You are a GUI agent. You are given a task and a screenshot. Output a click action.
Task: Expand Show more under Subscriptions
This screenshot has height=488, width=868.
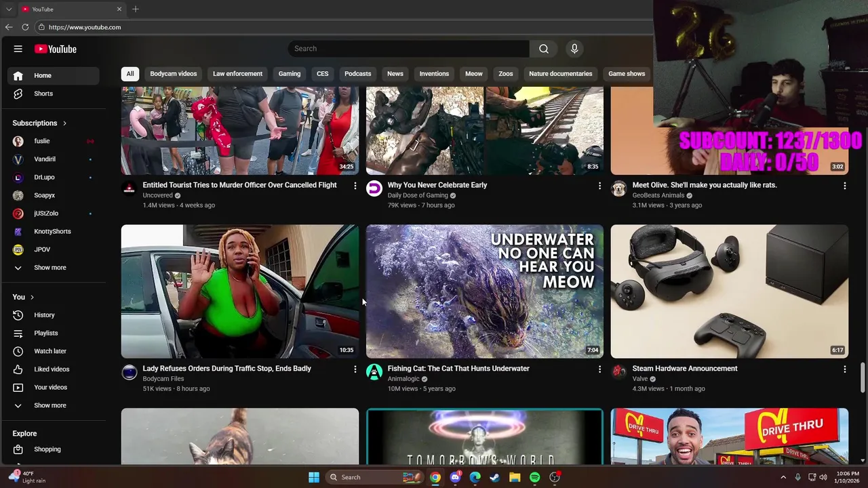point(53,268)
